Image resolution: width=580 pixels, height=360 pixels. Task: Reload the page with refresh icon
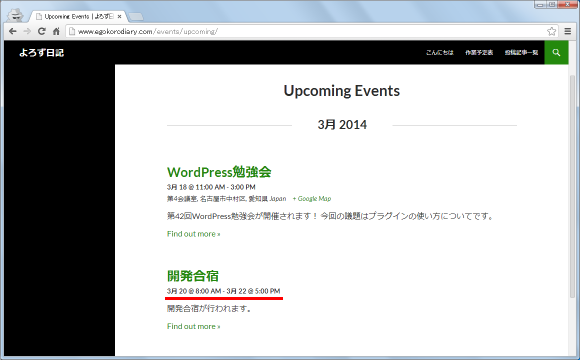(x=42, y=31)
